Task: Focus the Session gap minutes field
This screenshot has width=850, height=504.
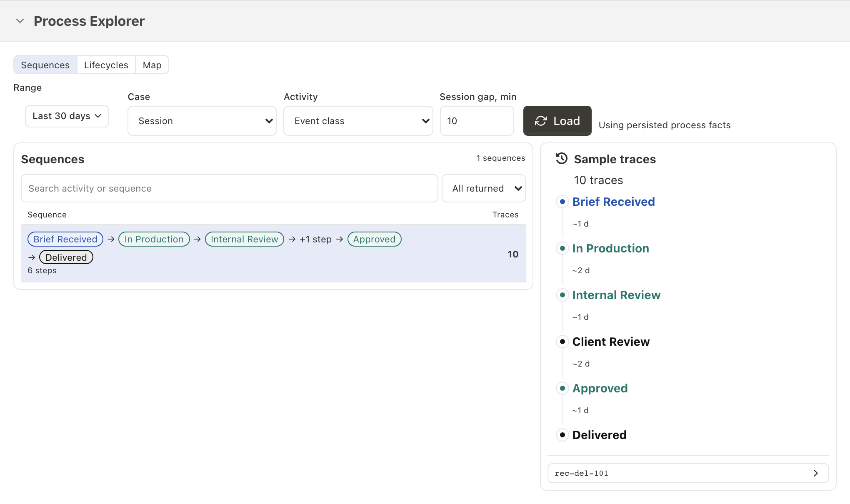Action: click(477, 121)
